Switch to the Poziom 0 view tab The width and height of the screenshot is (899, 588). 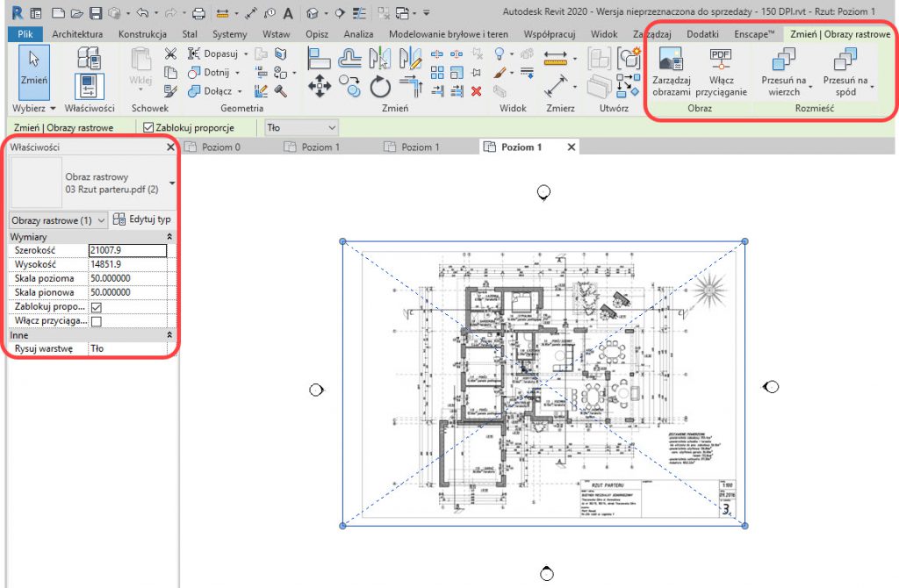pyautogui.click(x=221, y=147)
